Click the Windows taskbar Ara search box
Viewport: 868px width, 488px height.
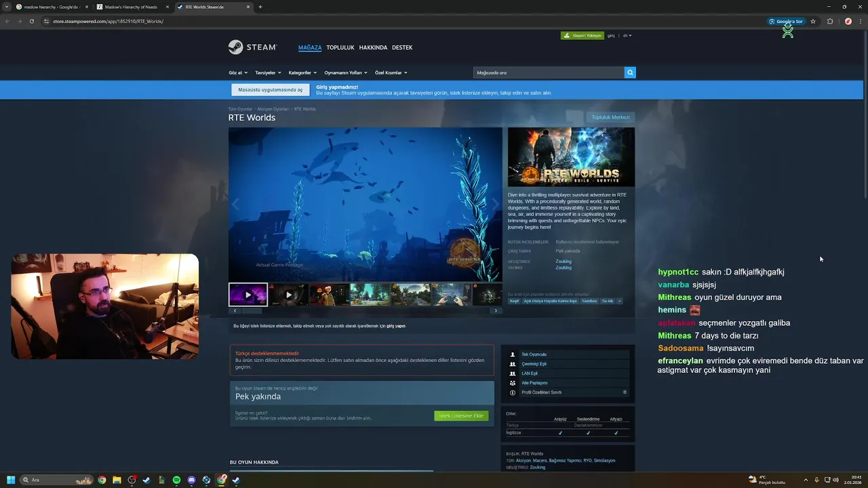point(57,480)
